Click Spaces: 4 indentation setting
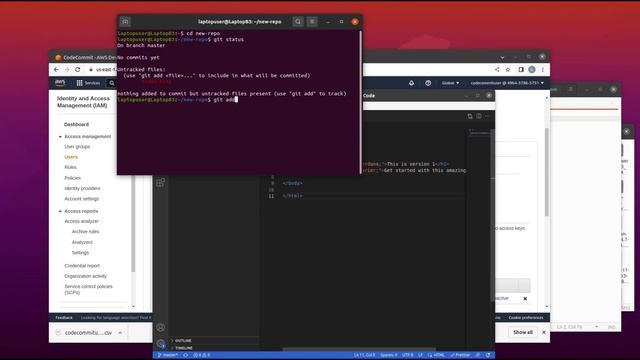This screenshot has height=360, width=640. point(389,355)
